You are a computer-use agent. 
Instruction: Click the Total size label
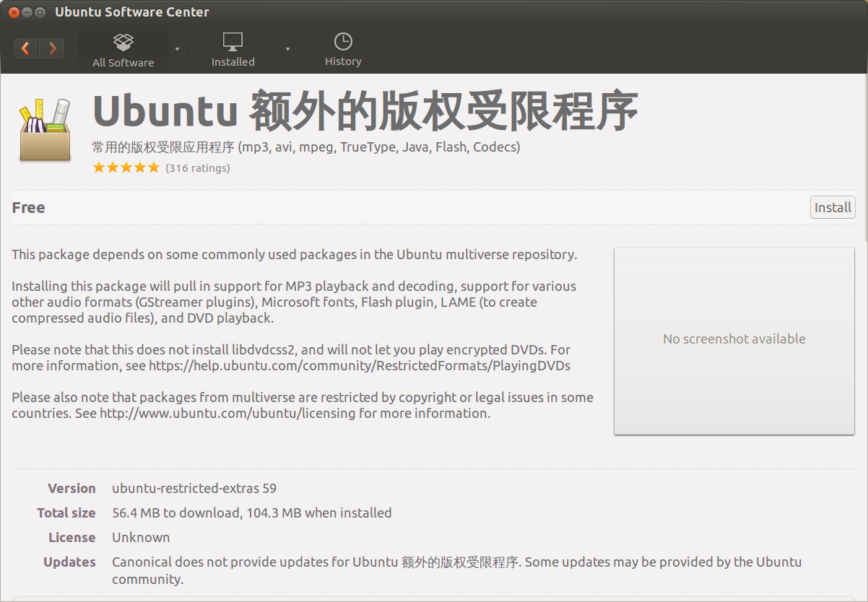point(66,512)
